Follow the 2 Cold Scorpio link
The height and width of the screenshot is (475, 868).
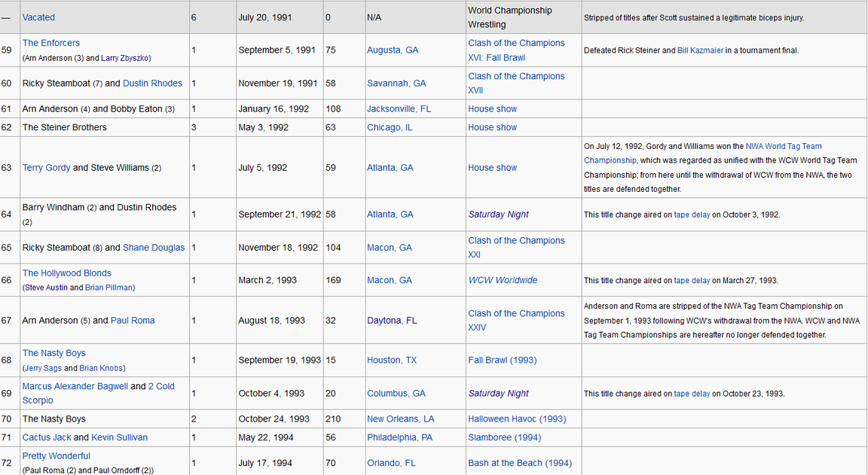98,393
